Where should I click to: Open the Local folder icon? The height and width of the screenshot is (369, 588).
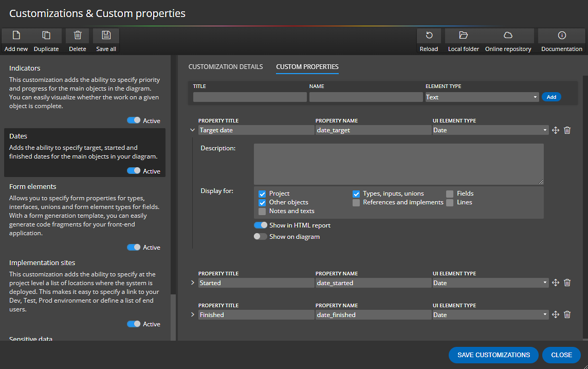(463, 35)
